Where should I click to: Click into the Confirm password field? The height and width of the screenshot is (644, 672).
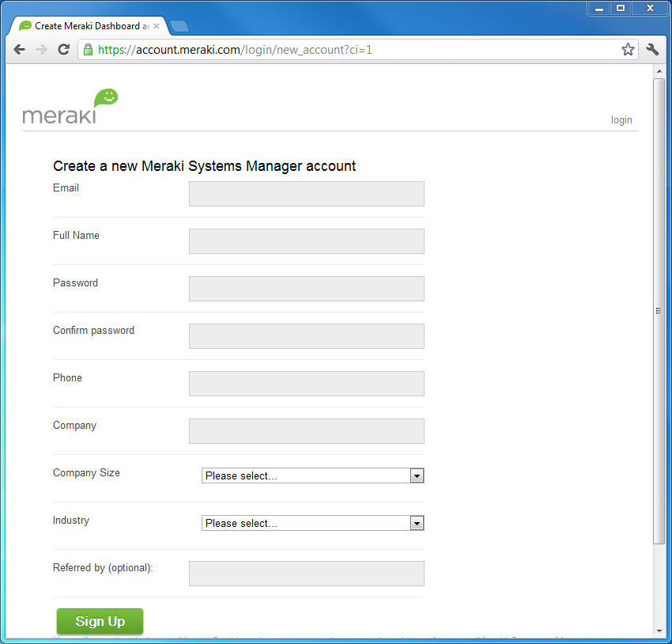307,336
